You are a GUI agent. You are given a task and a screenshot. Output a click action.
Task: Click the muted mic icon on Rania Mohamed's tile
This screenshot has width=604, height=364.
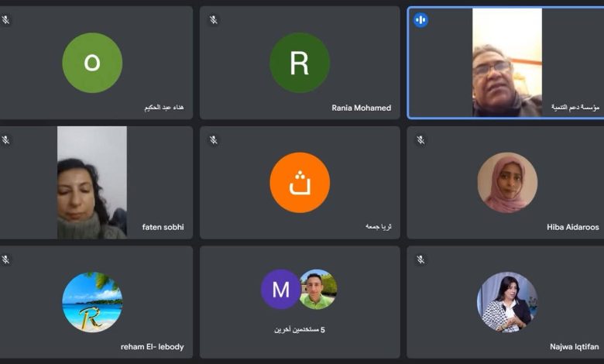[x=214, y=19]
